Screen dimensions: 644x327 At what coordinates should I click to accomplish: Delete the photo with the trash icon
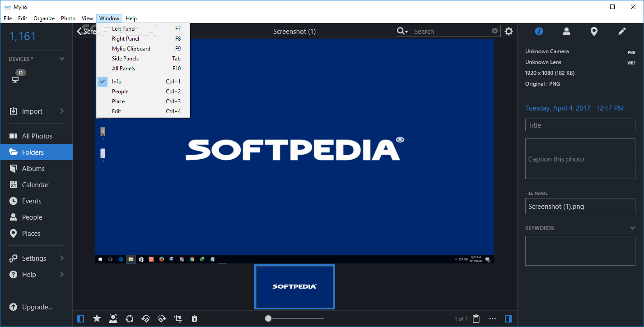(x=194, y=319)
